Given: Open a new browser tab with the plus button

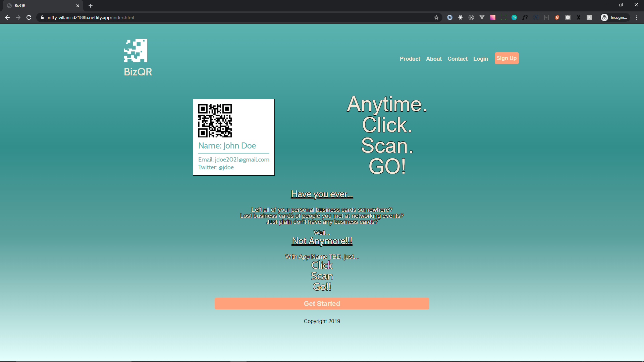Looking at the screenshot, I should point(90,6).
